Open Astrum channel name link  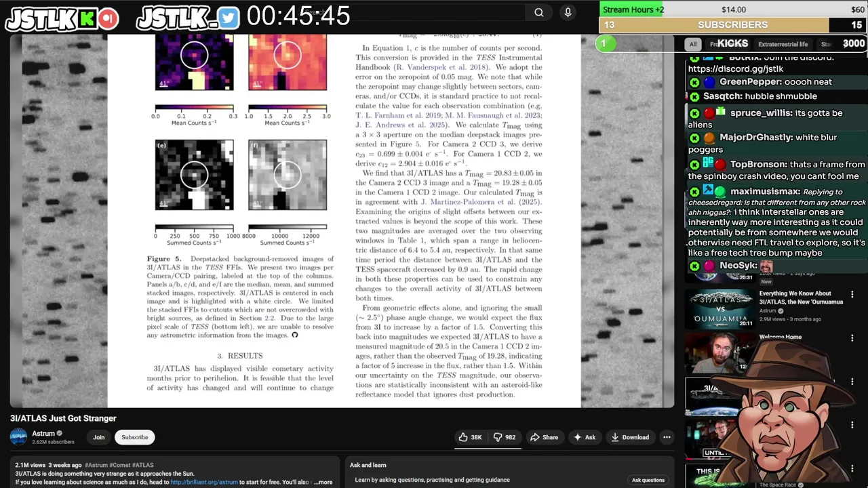pos(43,433)
